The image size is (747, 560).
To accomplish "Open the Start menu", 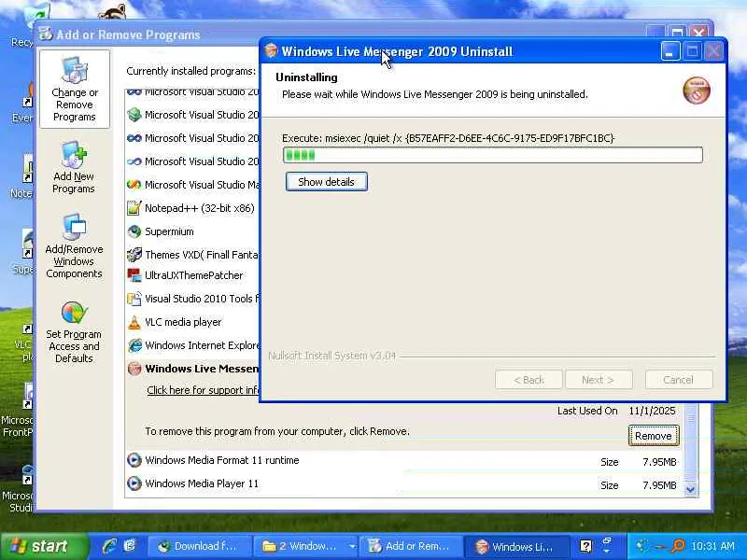I will (44, 546).
